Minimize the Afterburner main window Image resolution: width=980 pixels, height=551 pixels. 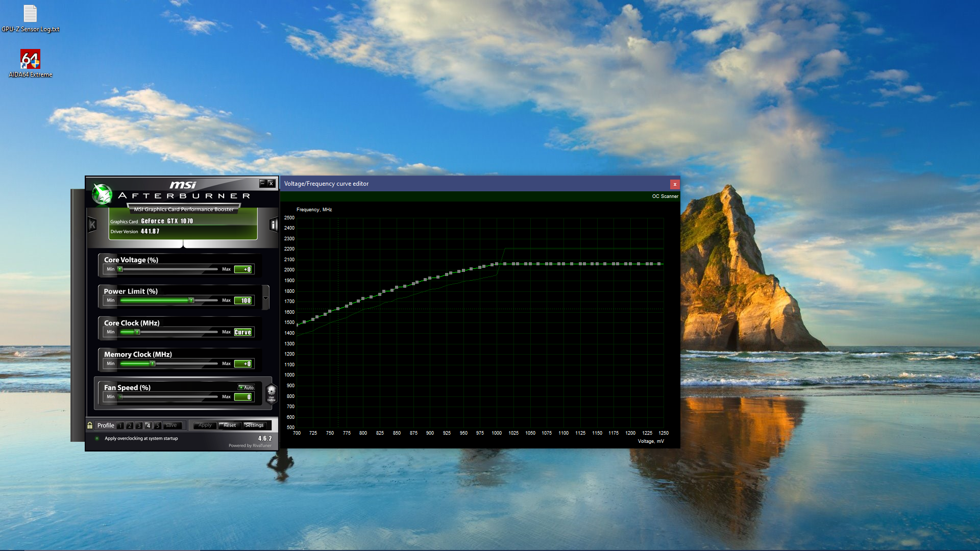coord(262,183)
